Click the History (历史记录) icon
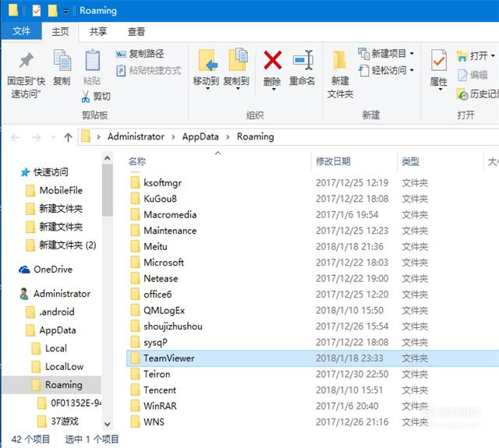The width and height of the screenshot is (499, 448). (462, 93)
